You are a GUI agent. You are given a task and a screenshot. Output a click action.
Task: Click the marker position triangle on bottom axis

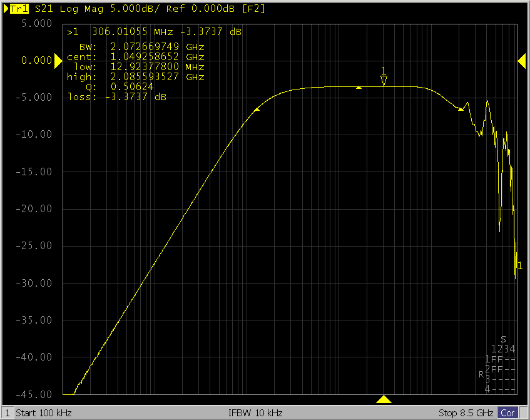384,399
